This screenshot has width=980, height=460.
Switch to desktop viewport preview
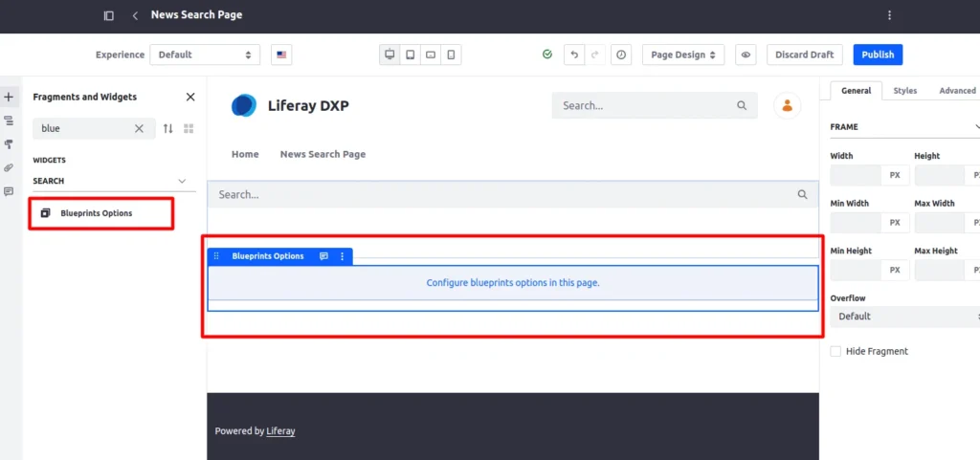coord(390,55)
